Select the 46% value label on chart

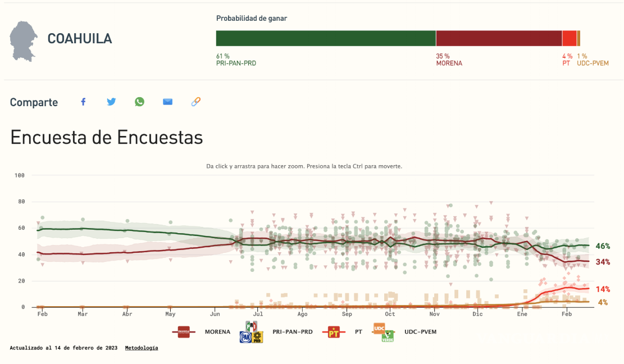click(x=603, y=246)
